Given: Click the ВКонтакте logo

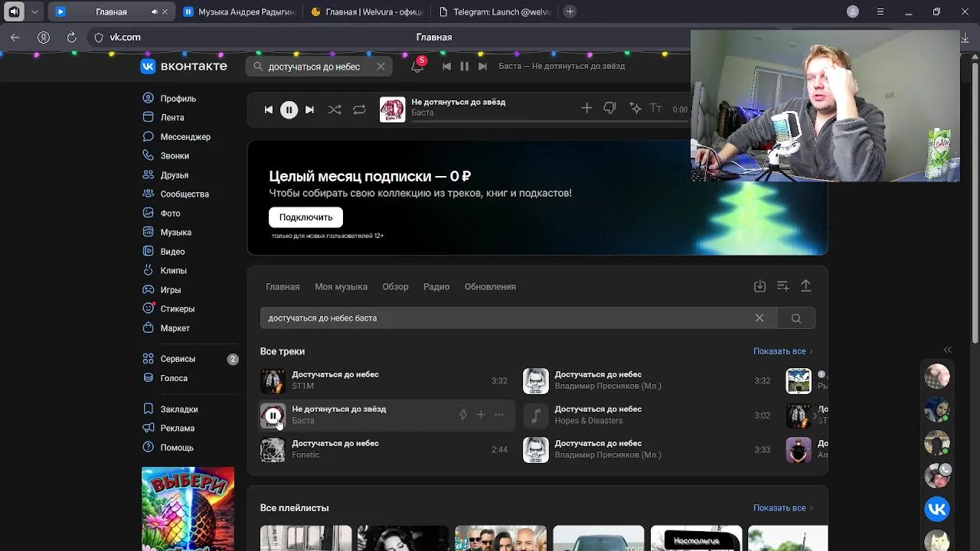Looking at the screenshot, I should pyautogui.click(x=184, y=67).
